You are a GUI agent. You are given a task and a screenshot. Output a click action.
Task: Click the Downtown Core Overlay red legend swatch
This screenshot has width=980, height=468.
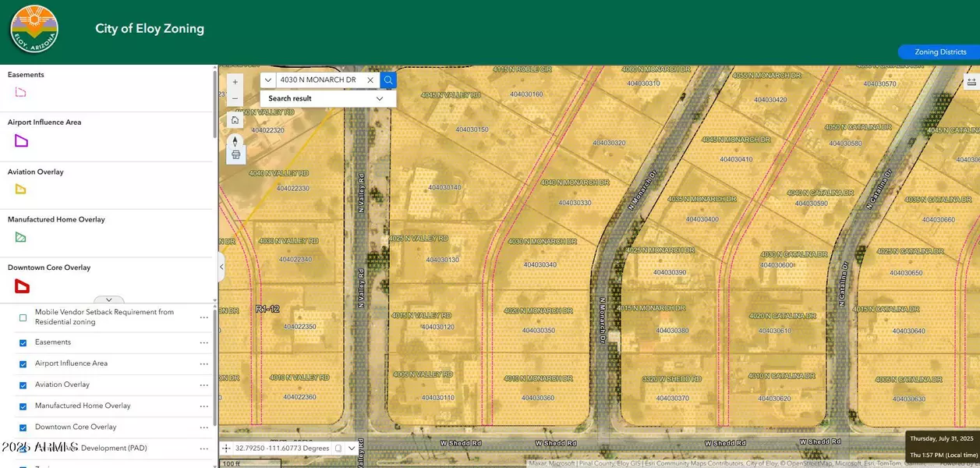pos(22,286)
